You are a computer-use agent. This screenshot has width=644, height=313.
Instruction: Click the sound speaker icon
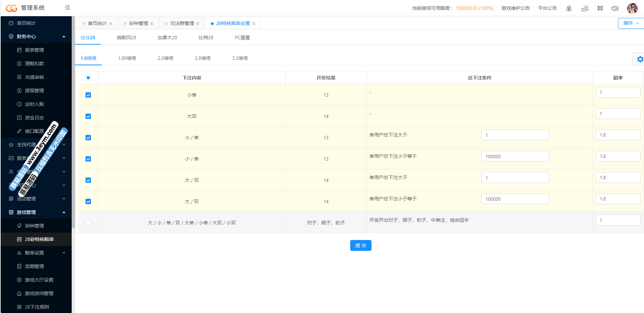[x=615, y=8]
